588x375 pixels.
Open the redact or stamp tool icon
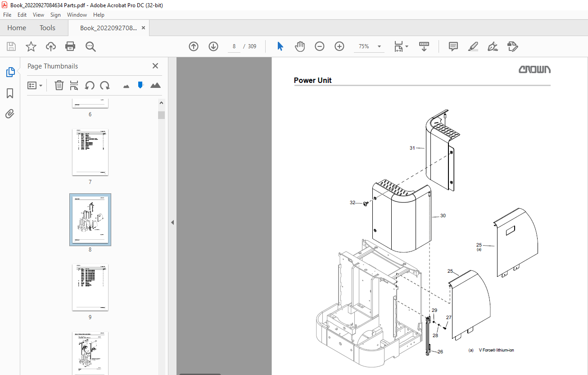coord(512,46)
